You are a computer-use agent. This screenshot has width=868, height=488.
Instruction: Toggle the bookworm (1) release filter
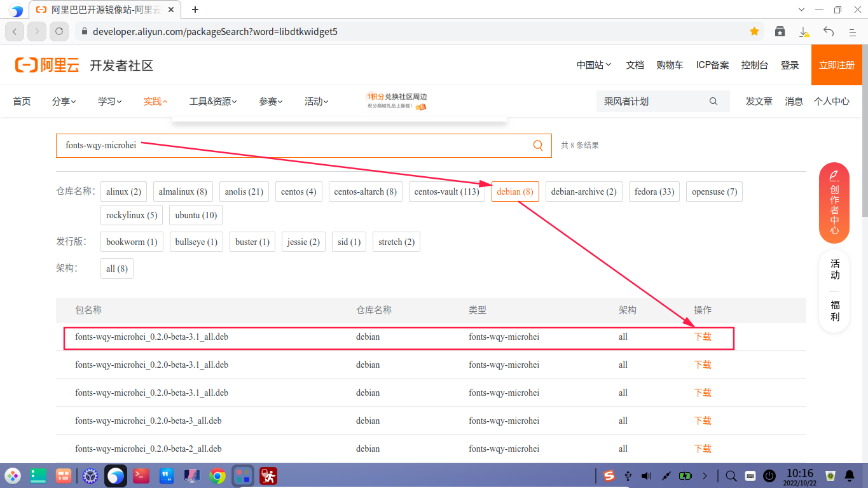(131, 241)
